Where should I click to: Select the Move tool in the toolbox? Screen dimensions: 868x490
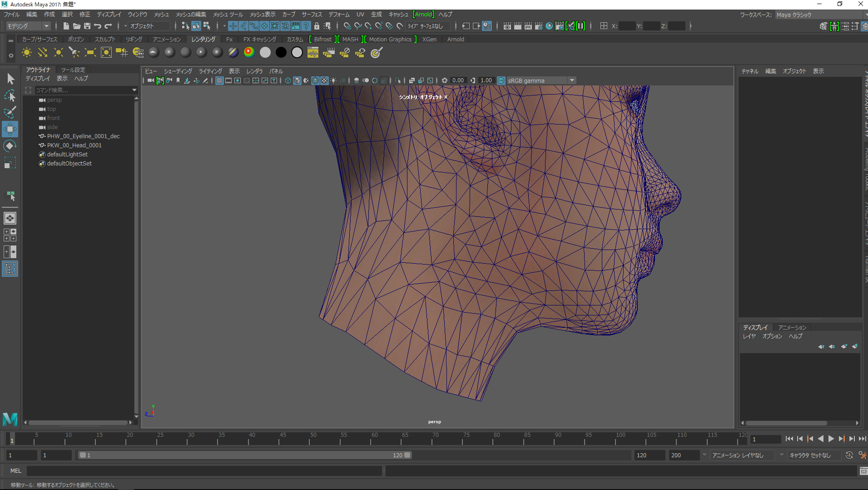(10, 129)
